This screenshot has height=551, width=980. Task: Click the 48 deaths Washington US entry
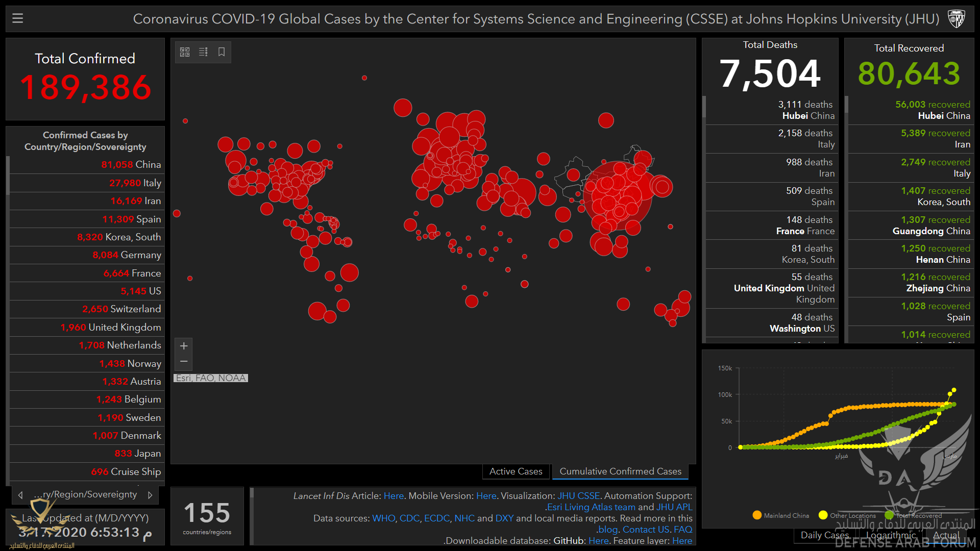coord(771,323)
